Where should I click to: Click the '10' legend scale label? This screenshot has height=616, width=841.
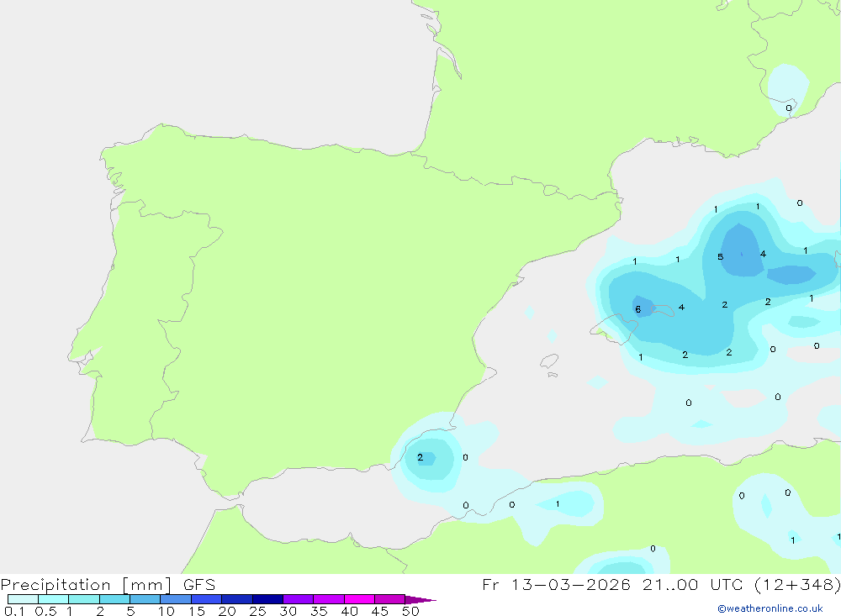(x=167, y=611)
